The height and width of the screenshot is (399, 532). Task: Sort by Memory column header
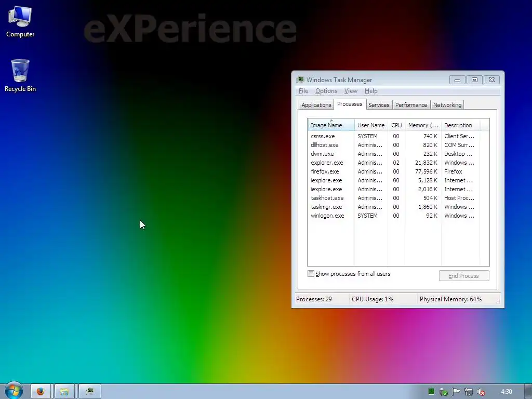point(423,125)
